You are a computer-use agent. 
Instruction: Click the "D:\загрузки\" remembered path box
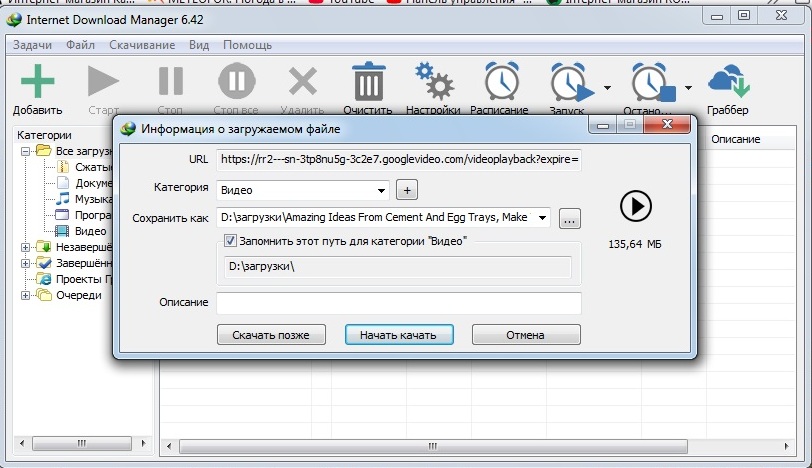point(398,267)
